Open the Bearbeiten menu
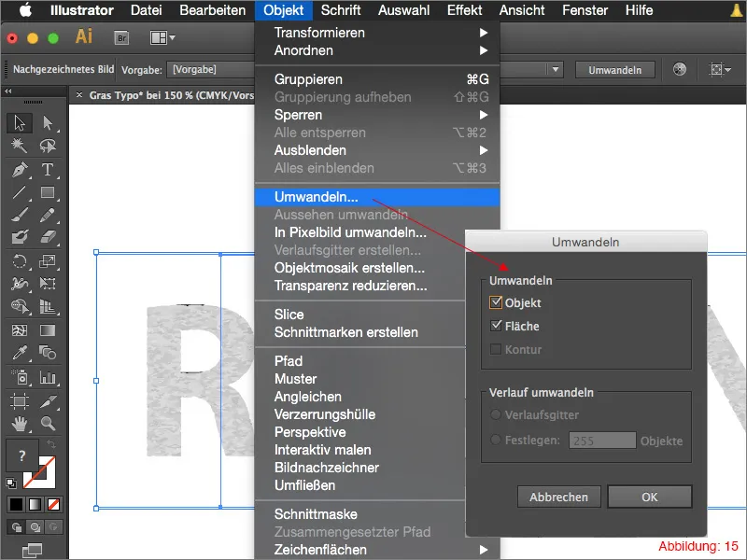Viewport: 747px width, 560px height. pyautogui.click(x=213, y=10)
